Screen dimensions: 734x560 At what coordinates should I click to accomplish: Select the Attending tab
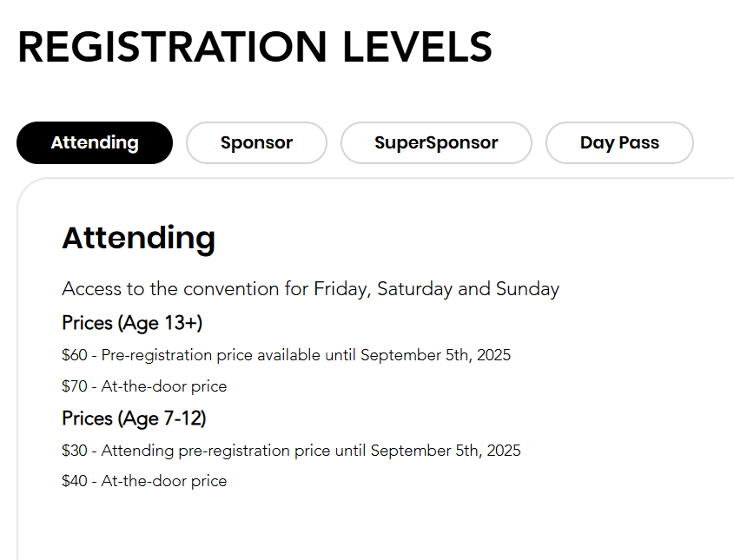tap(95, 143)
